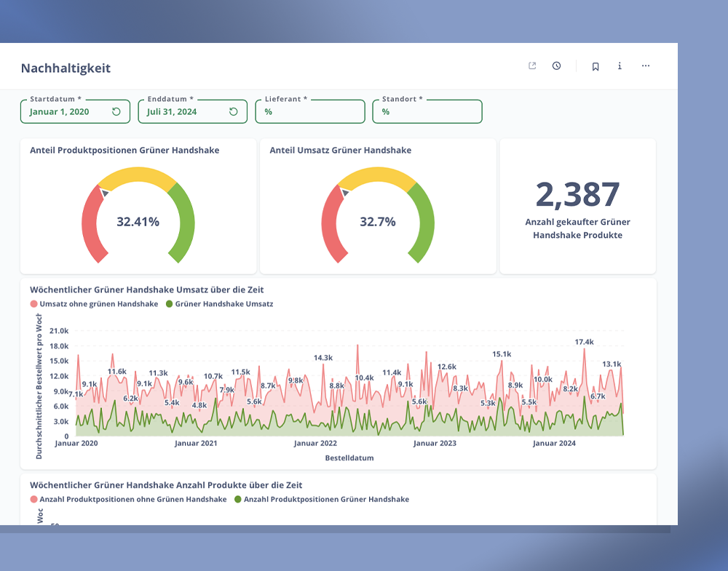Open the Standort filter dropdown
The height and width of the screenshot is (571, 728).
pyautogui.click(x=427, y=112)
